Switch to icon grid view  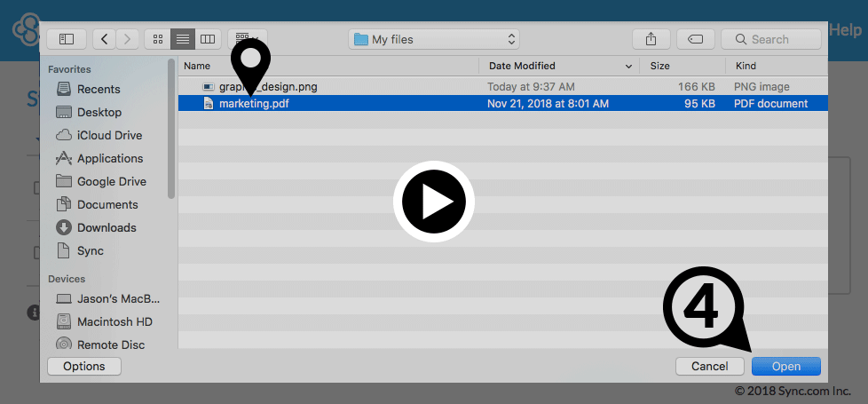[158, 39]
